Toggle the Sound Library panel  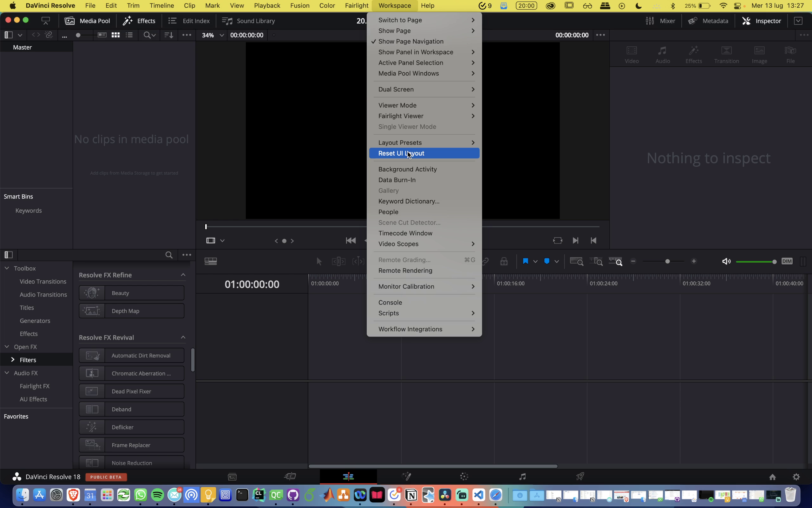coord(249,21)
